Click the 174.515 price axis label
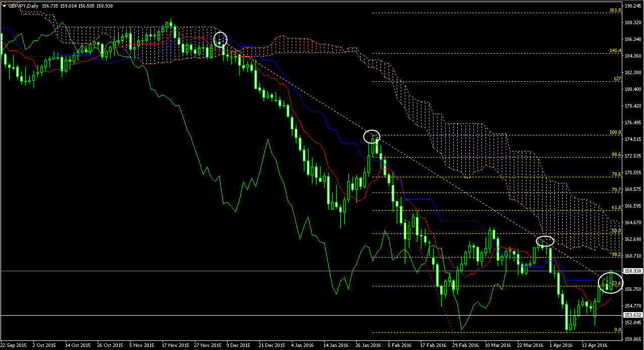644x350 pixels. [x=633, y=139]
